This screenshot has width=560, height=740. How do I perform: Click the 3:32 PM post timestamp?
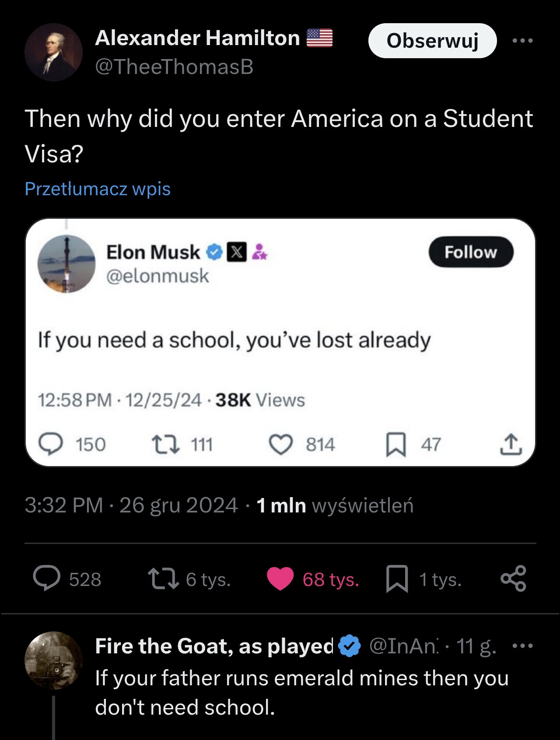(64, 505)
